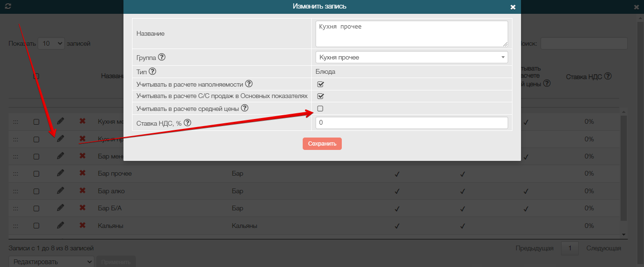Click the drag handle of Кальяны row
The width and height of the screenshot is (644, 267).
(16, 226)
